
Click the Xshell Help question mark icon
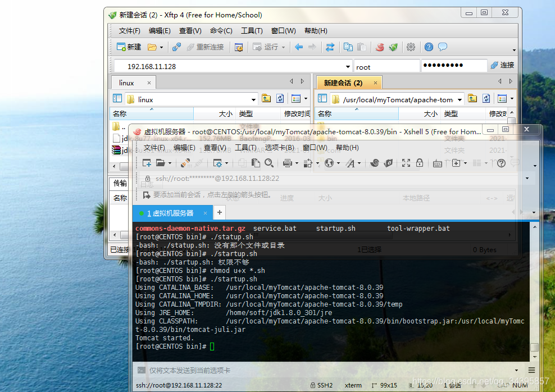(501, 163)
